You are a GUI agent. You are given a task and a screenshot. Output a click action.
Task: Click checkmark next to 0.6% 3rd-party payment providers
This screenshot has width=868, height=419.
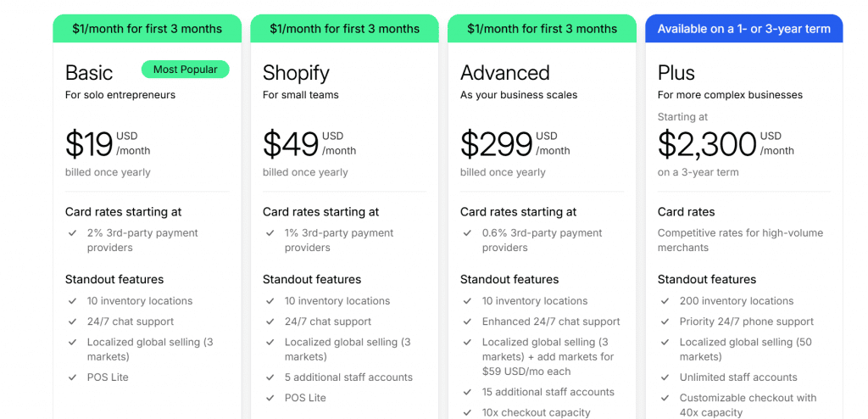click(467, 233)
